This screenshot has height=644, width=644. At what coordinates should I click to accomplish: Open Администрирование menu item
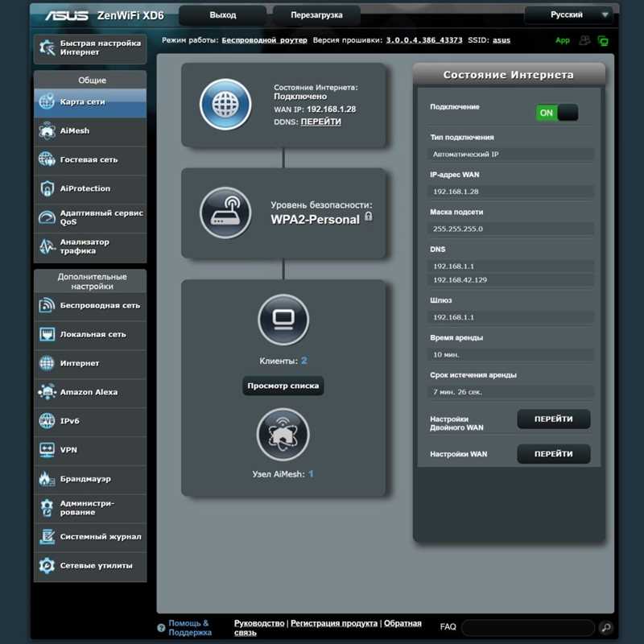pyautogui.click(x=90, y=508)
